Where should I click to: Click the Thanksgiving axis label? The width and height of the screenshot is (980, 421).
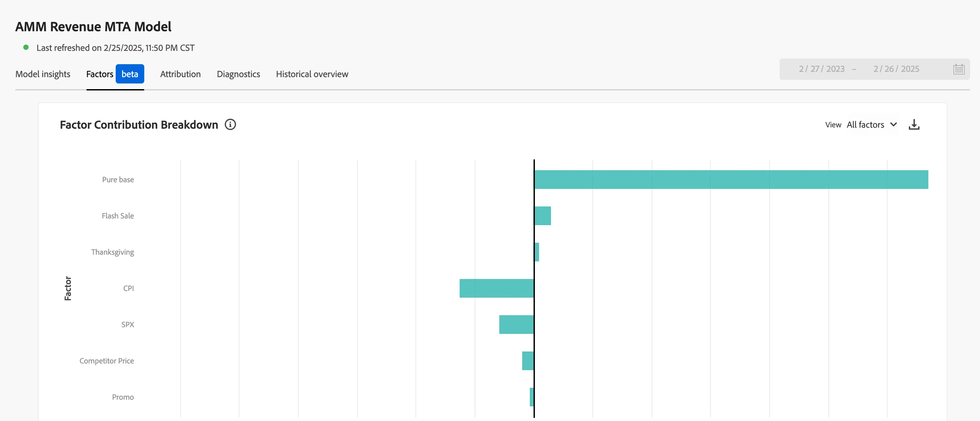tap(113, 252)
